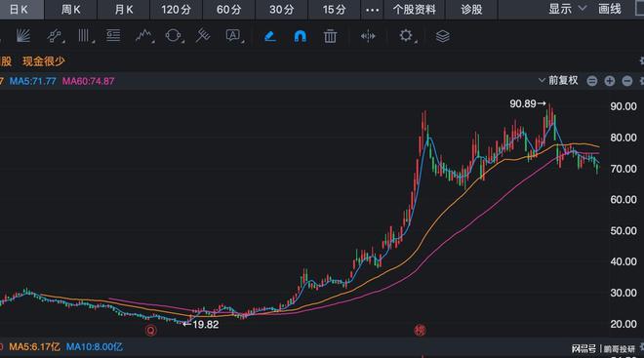This screenshot has height=358, width=644.
Task: Toggle the magnet snap mode
Action: [301, 36]
